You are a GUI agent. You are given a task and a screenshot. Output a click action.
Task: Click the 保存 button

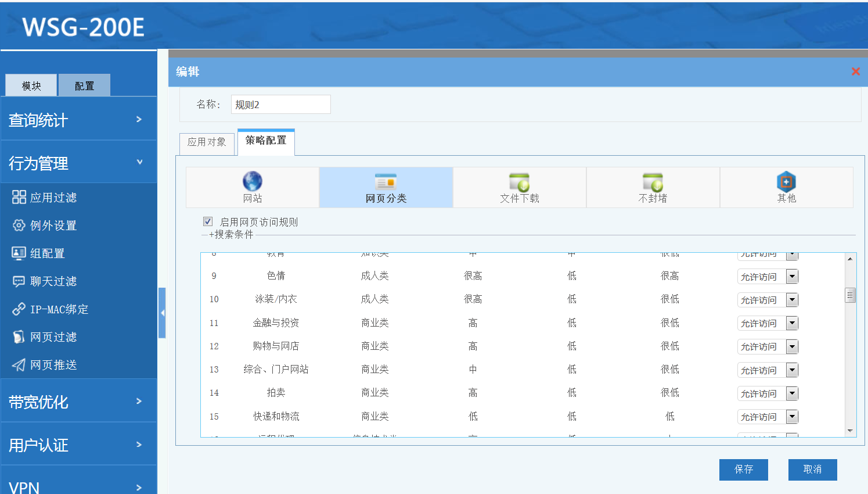(743, 470)
